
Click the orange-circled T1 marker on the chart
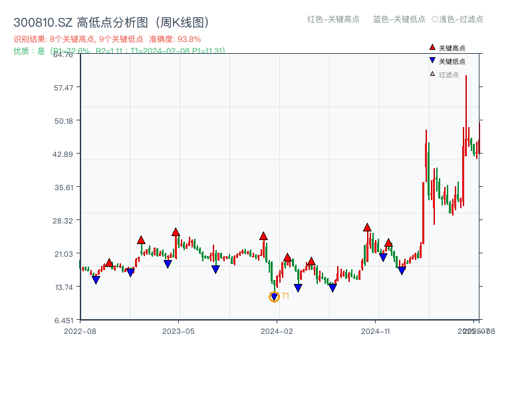(x=274, y=297)
